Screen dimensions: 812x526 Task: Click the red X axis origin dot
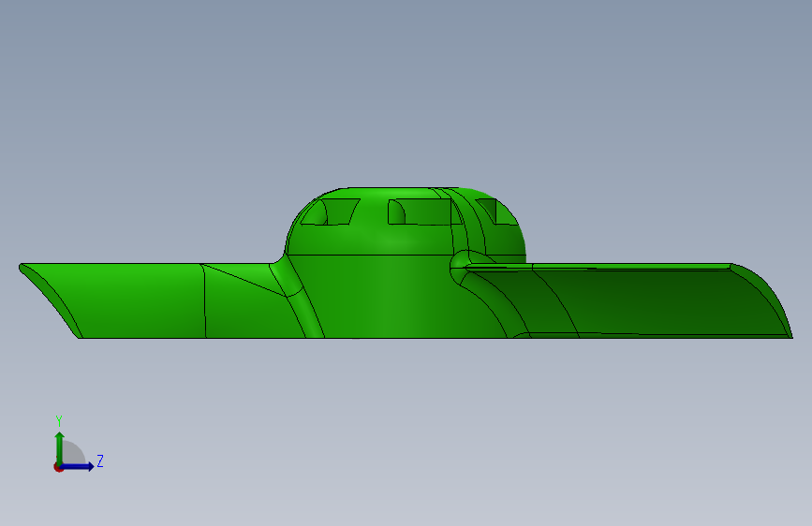click(58, 467)
